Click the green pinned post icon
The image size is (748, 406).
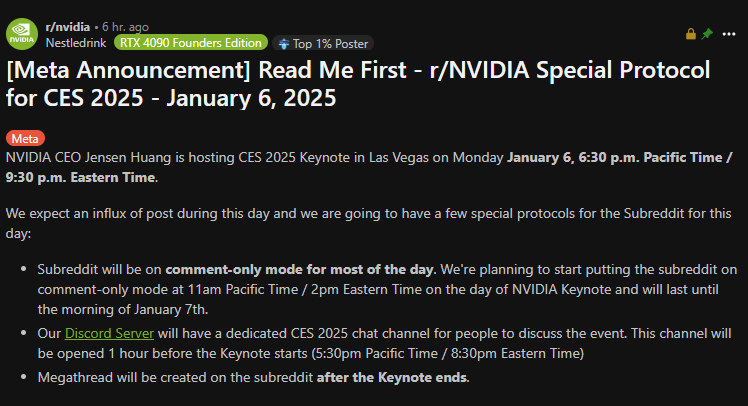[707, 34]
